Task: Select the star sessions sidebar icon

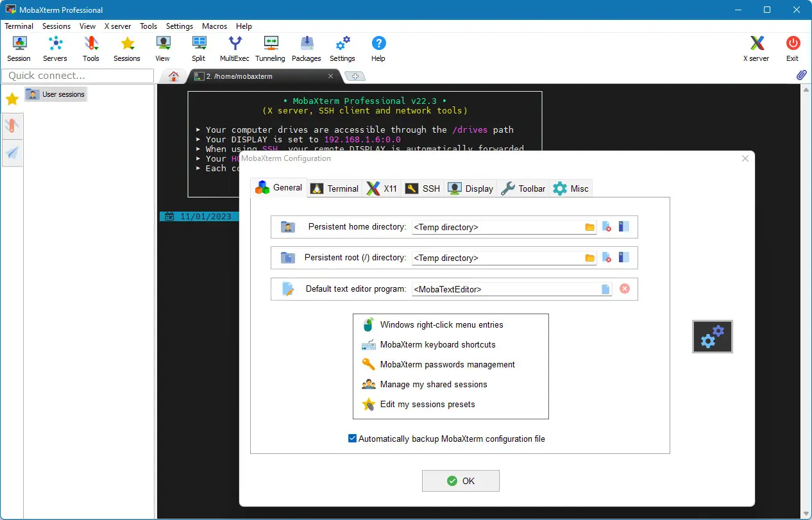Action: (x=12, y=99)
